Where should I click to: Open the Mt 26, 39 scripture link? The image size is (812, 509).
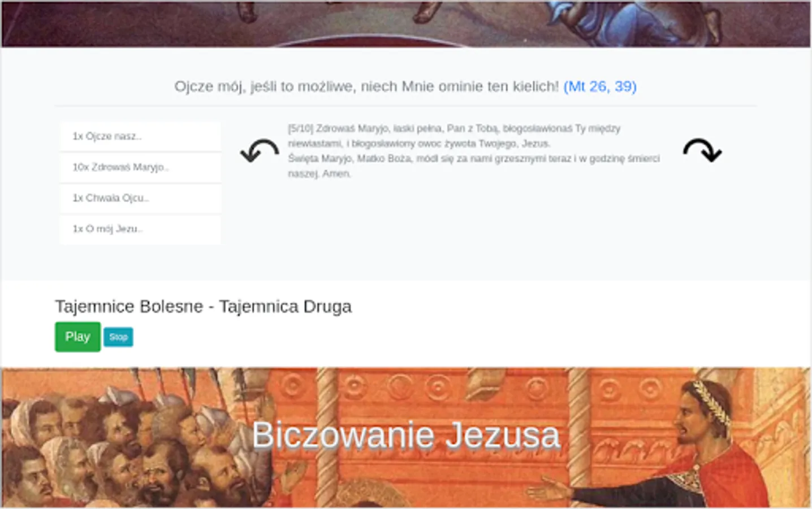point(600,87)
